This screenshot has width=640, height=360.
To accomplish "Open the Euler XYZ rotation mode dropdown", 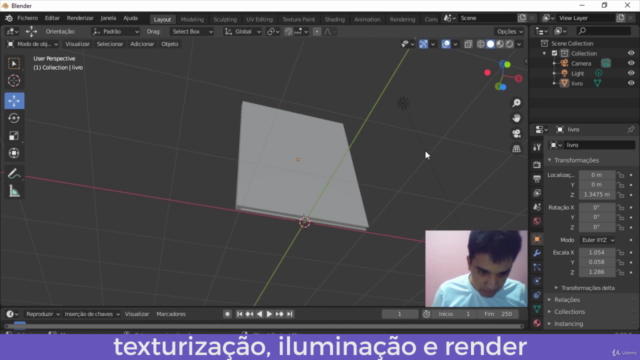I will (x=598, y=240).
